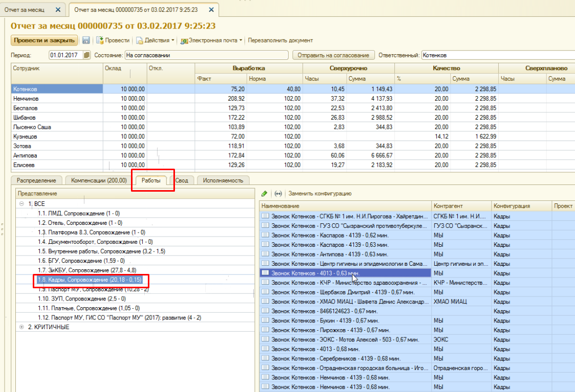Collapse the '1. ВСЕ' tree node

pyautogui.click(x=21, y=203)
